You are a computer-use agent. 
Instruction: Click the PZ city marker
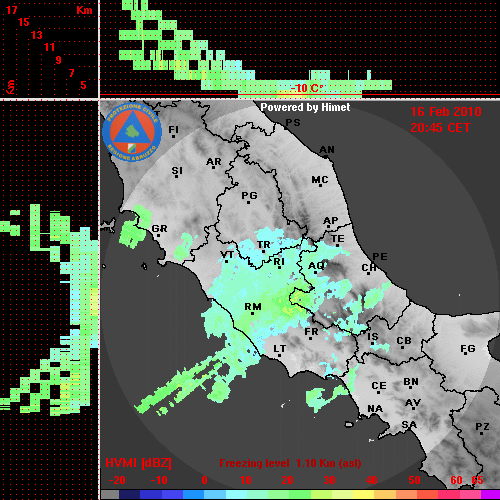[x=482, y=428]
